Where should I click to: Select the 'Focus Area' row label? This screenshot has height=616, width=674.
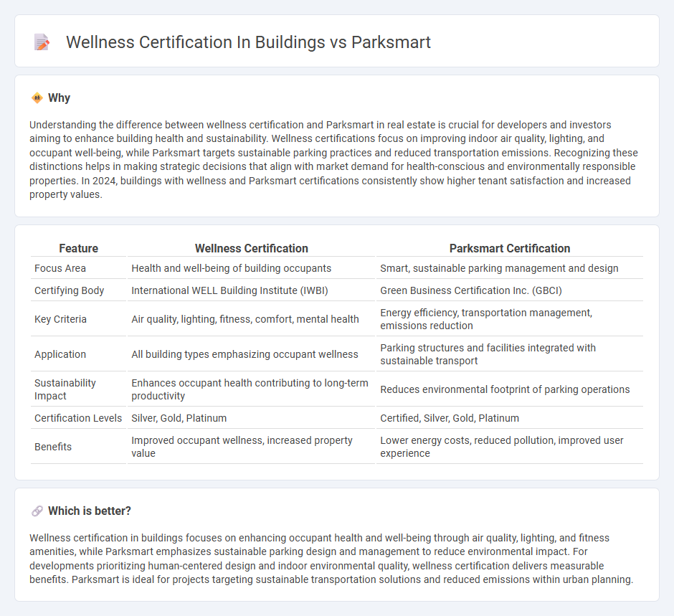tap(60, 268)
